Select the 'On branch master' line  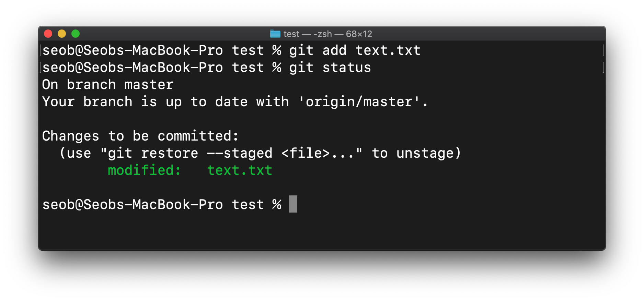107,84
